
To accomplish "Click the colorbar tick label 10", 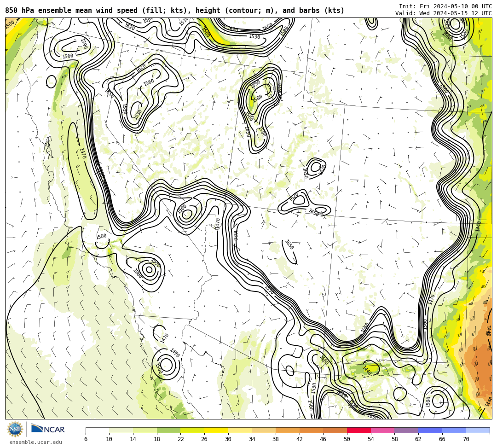I will (x=109, y=439).
